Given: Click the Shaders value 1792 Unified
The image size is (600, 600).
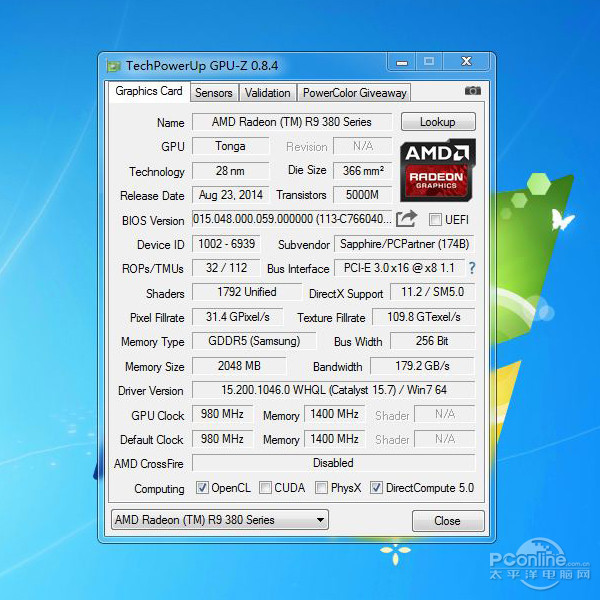Looking at the screenshot, I should pyautogui.click(x=247, y=292).
